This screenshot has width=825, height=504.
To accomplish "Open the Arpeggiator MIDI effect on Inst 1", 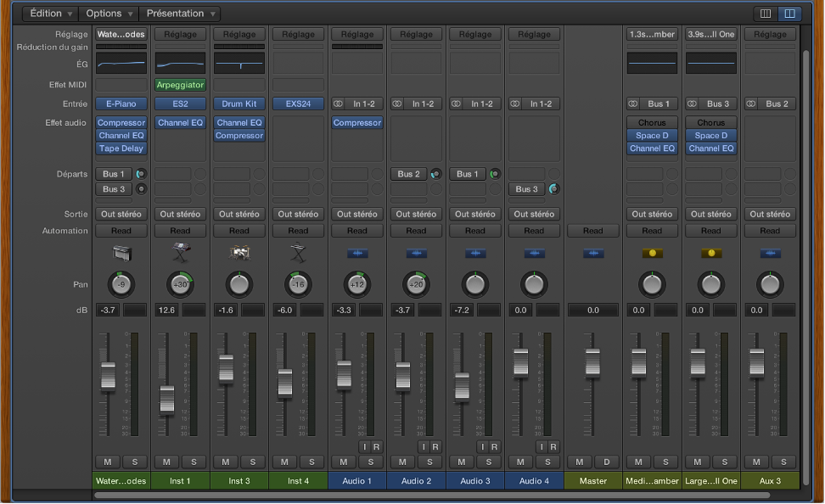I will 179,84.
